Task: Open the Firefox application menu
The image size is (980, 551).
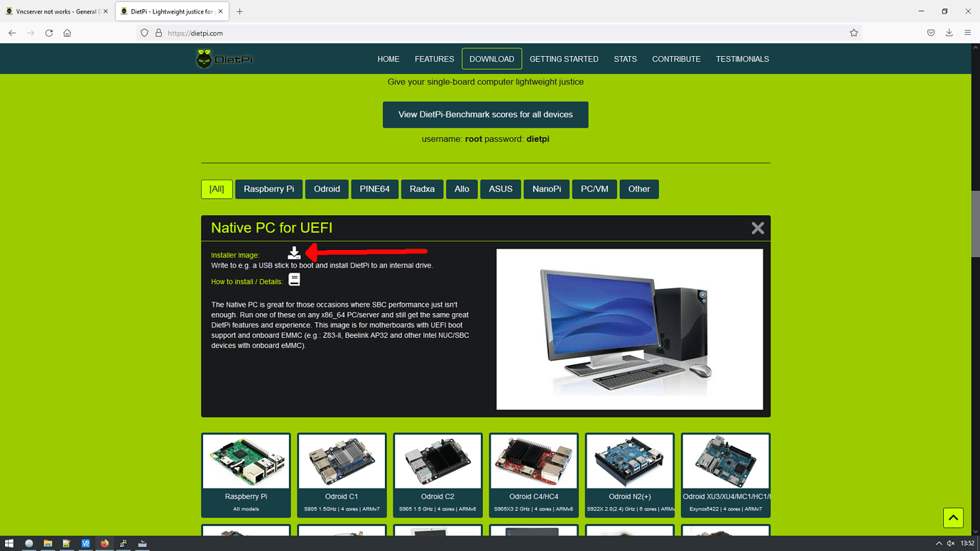Action: (x=968, y=33)
